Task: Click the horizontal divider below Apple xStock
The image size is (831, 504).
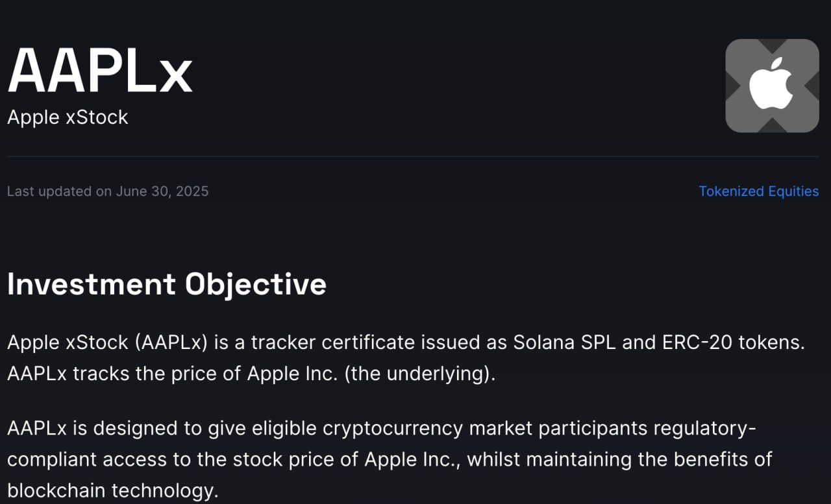Action: (x=413, y=156)
